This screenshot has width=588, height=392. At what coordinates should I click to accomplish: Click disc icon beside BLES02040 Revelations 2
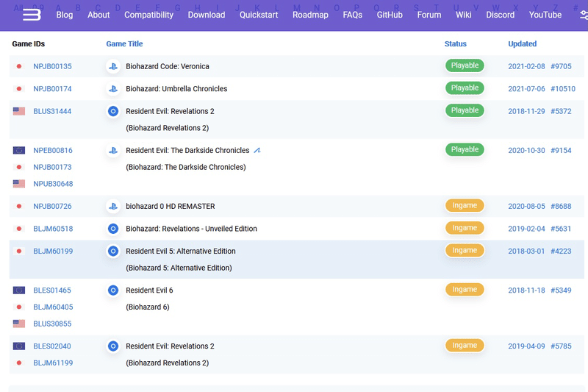(x=113, y=346)
